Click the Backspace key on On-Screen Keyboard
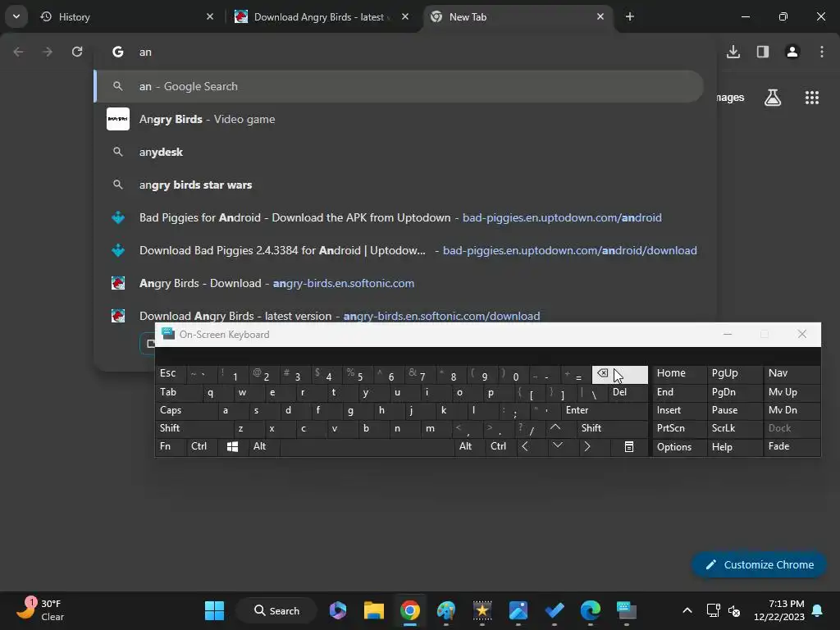Screen dimensions: 840x630 click(x=620, y=374)
